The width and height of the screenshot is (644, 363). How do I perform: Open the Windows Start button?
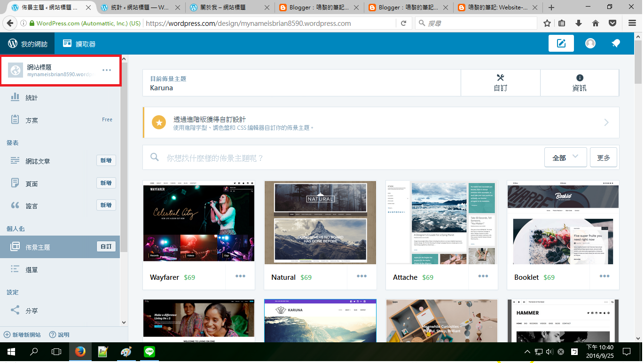pyautogui.click(x=11, y=352)
